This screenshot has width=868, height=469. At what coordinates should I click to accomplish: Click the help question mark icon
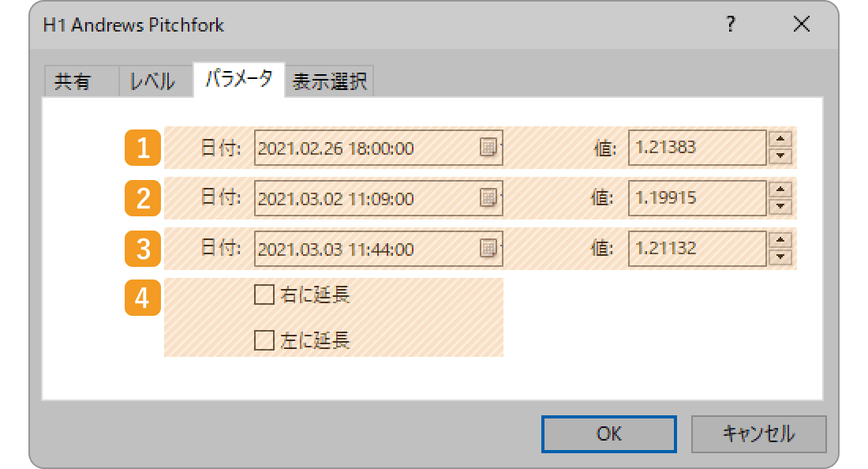click(x=731, y=24)
